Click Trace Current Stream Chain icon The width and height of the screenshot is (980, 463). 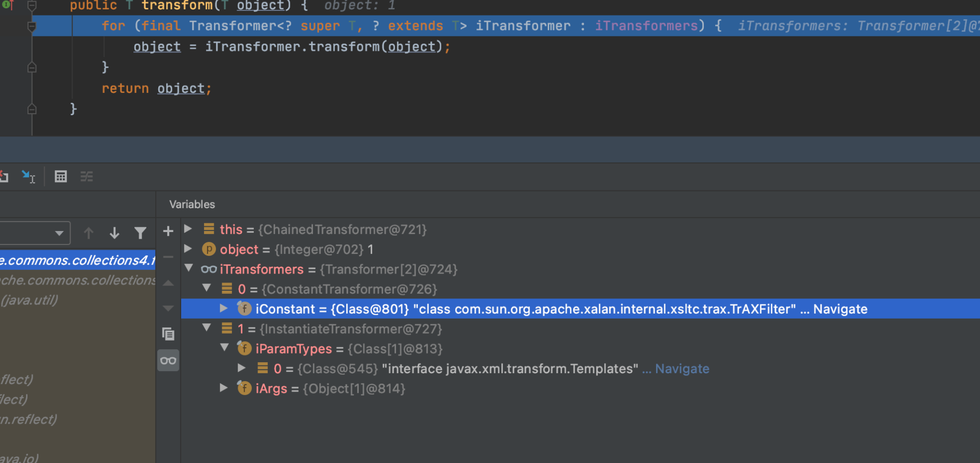[87, 177]
